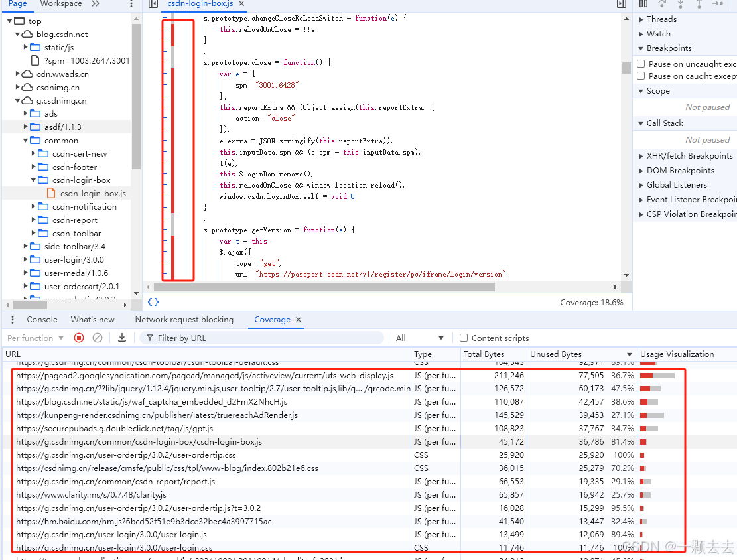Image resolution: width=737 pixels, height=560 pixels.
Task: Open the Per function coverage type dropdown
Action: point(35,338)
